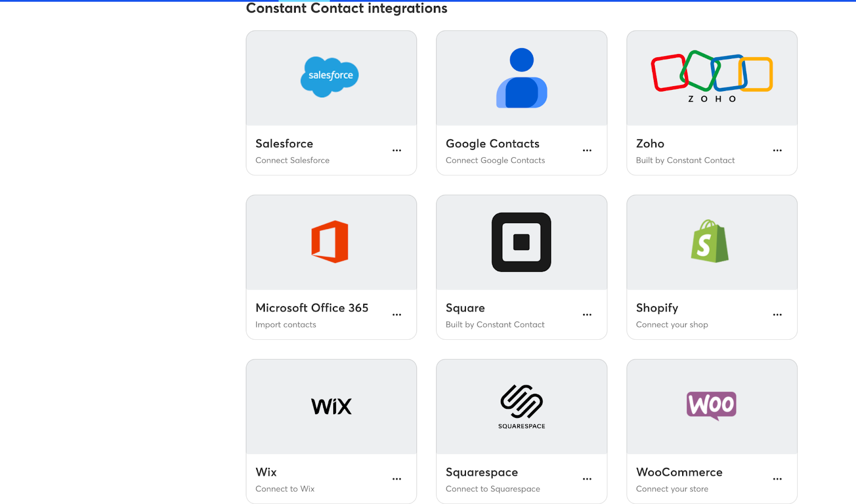Select the WooCommerce logo
This screenshot has height=504, width=856.
pos(712,406)
